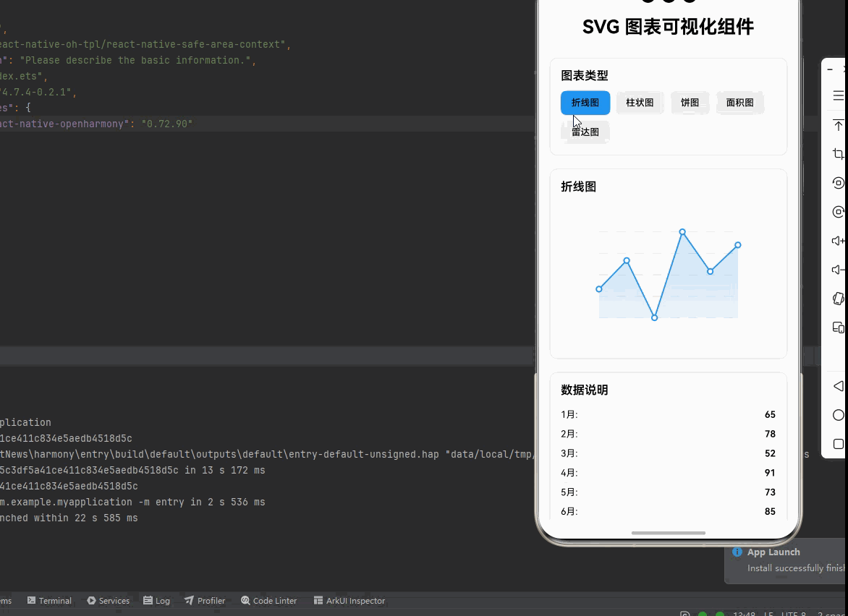Click the "in 13 s 172 ms" log line
This screenshot has height=616, width=848.
(225, 470)
